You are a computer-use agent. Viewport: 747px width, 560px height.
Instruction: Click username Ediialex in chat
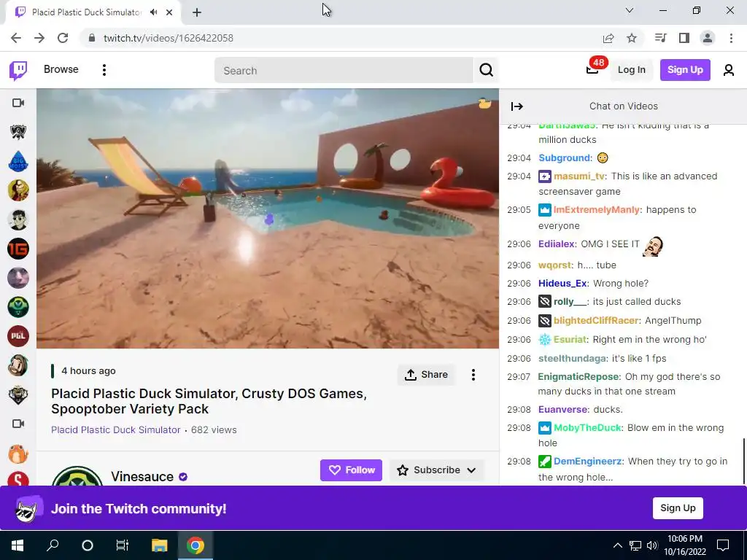point(557,244)
